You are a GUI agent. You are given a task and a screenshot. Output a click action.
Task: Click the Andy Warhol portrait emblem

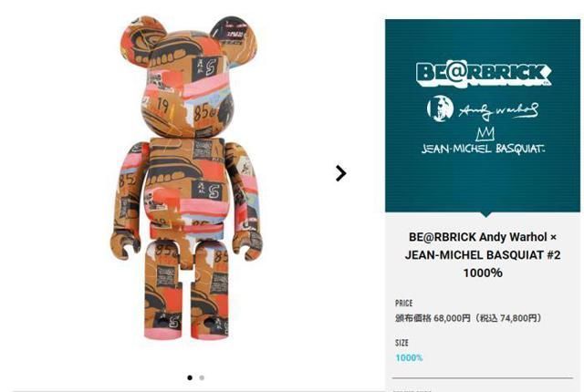coord(440,108)
